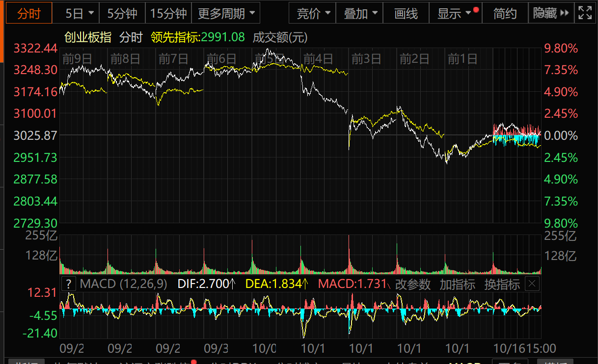Switch to the 5分钟 chart tab
This screenshot has height=364, width=598.
pyautogui.click(x=122, y=14)
